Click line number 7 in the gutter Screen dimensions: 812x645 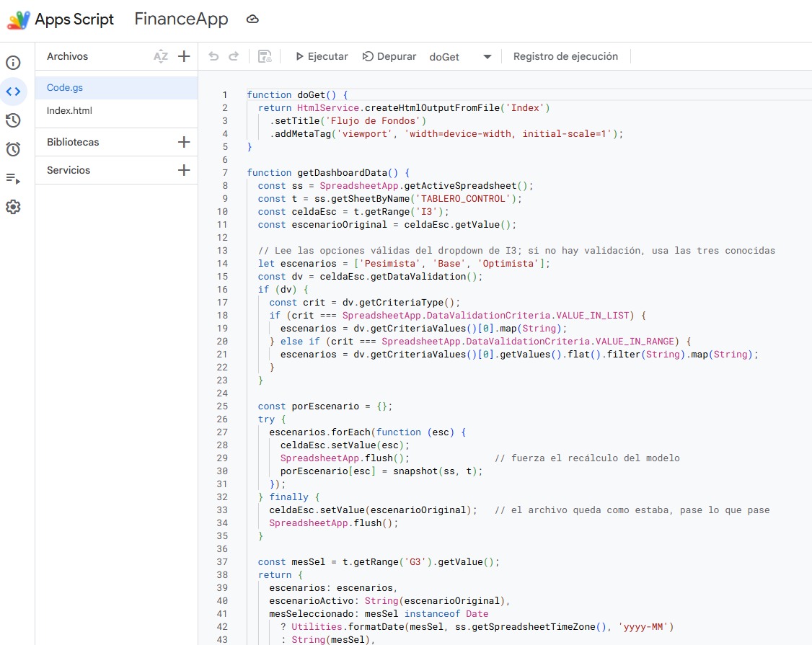[x=225, y=172]
